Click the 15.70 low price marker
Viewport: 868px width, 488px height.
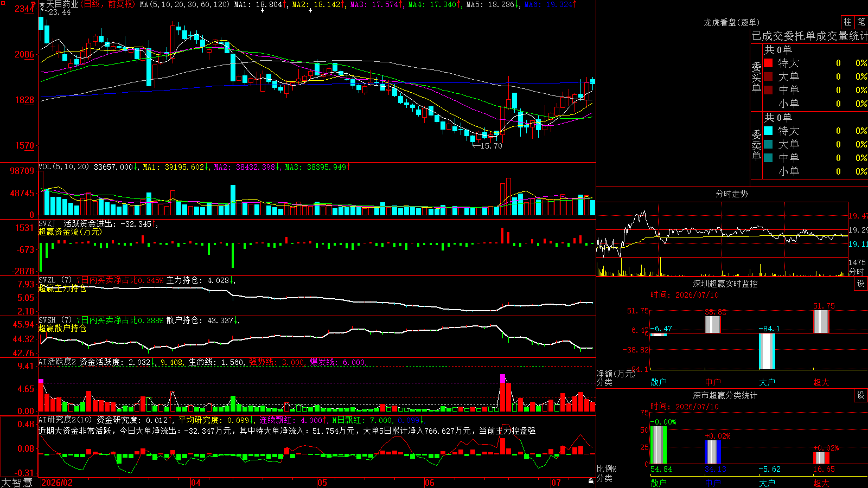point(491,146)
